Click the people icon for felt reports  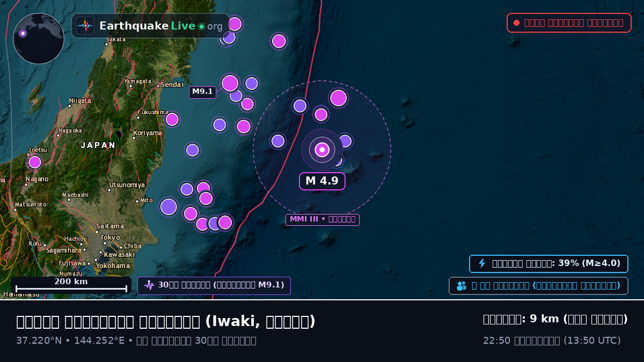pos(462,286)
